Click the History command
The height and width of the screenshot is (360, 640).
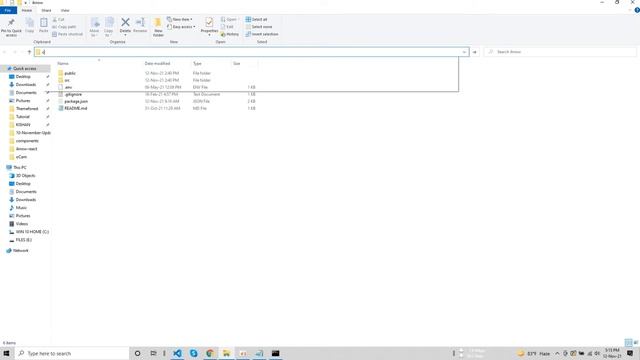pyautogui.click(x=230, y=34)
